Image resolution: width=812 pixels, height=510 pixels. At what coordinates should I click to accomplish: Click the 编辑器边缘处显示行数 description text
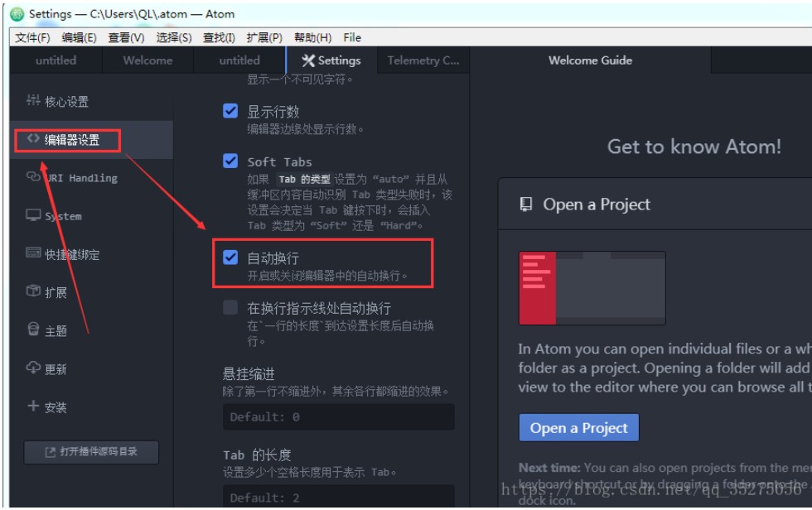click(x=306, y=129)
